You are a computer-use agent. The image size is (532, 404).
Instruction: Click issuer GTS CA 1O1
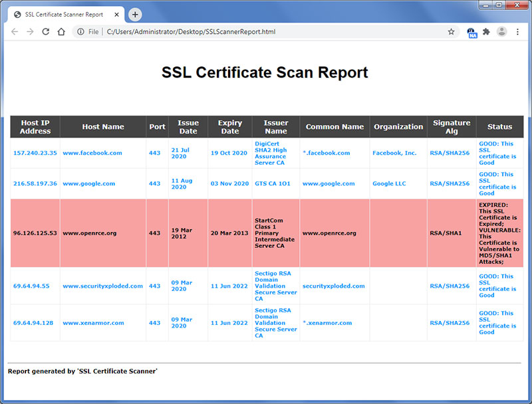[273, 183]
